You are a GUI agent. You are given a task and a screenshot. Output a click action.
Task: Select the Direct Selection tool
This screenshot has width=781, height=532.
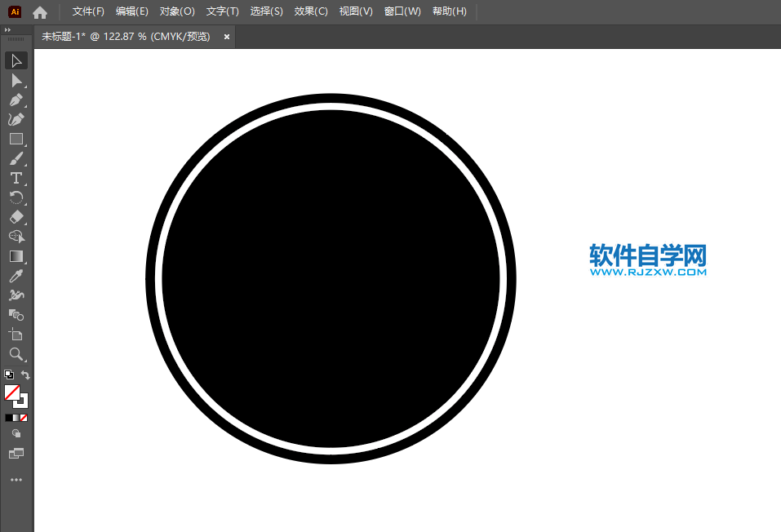(x=16, y=80)
